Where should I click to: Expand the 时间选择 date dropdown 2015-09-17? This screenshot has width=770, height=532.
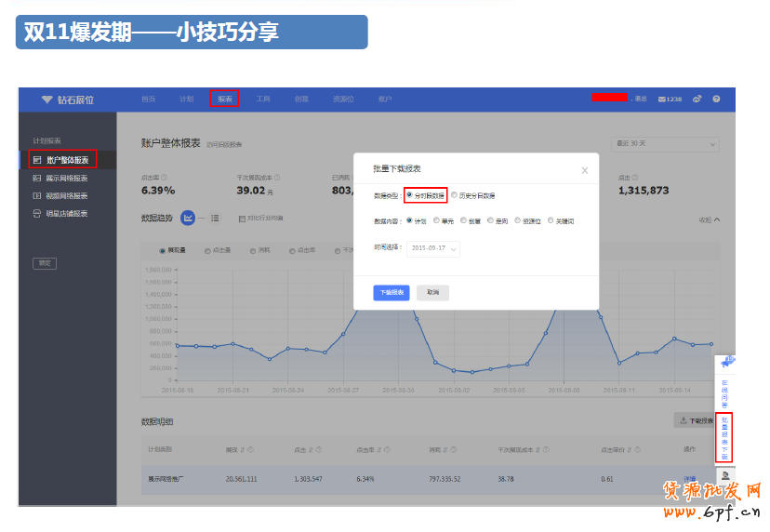tap(433, 248)
